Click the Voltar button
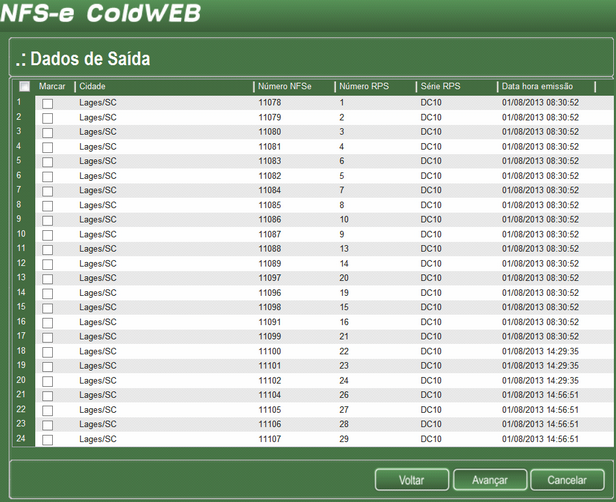This screenshot has height=502, width=616. click(x=411, y=480)
